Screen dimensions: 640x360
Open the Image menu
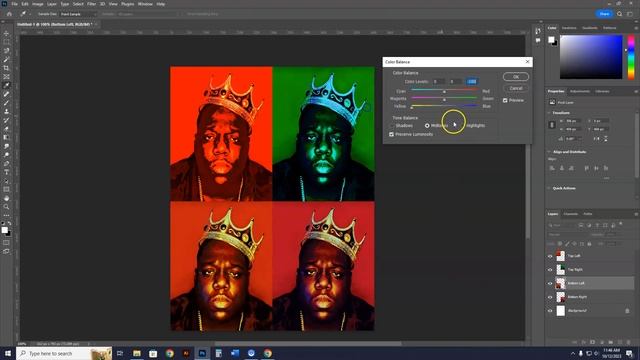pos(38,4)
